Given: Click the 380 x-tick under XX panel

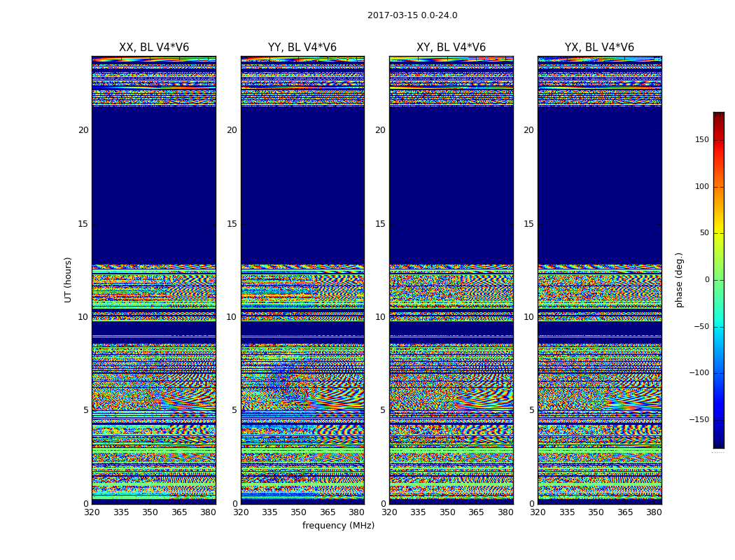Looking at the screenshot, I should point(208,512).
